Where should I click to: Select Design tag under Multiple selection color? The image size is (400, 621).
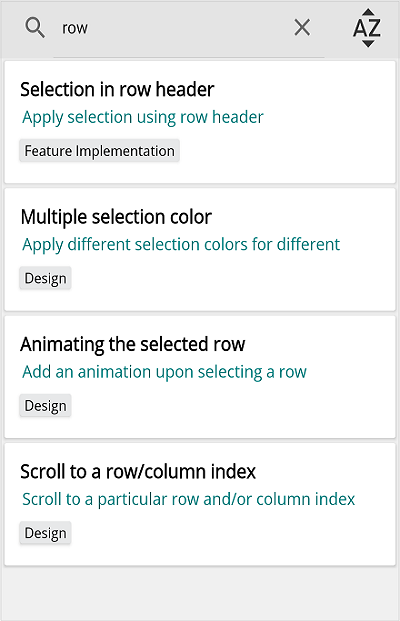coord(45,278)
